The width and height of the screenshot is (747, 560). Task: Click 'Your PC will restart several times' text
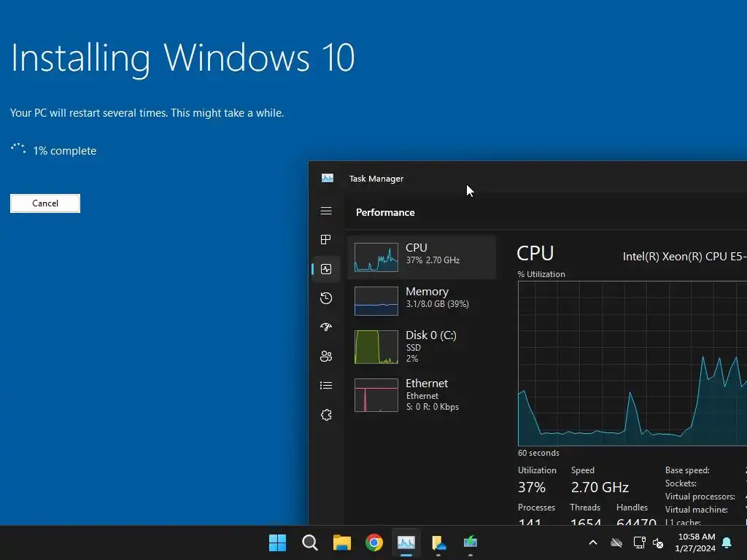(147, 113)
